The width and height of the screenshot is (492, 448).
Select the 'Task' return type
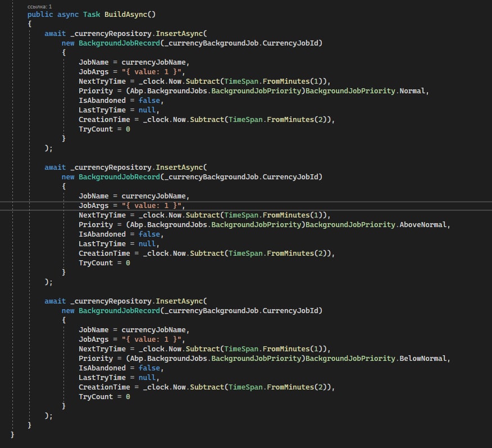click(x=92, y=15)
